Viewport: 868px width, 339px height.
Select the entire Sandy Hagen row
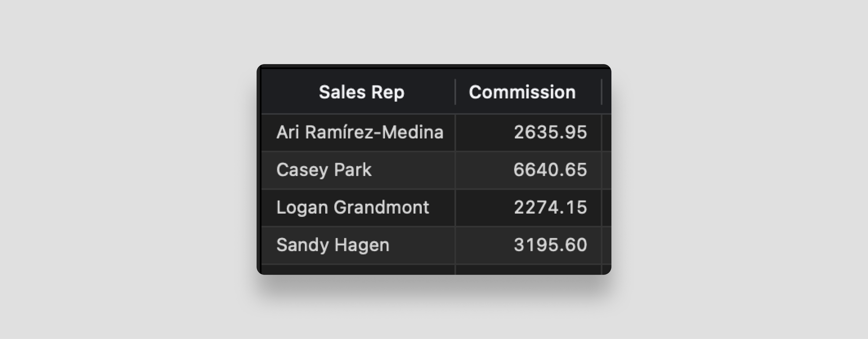(x=434, y=244)
